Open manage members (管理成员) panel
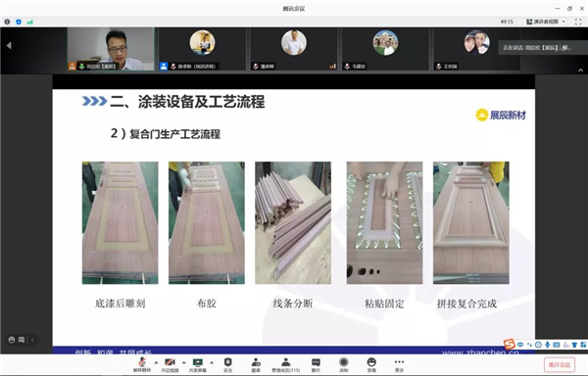Viewport: 588px width, 376px height. coord(286,365)
